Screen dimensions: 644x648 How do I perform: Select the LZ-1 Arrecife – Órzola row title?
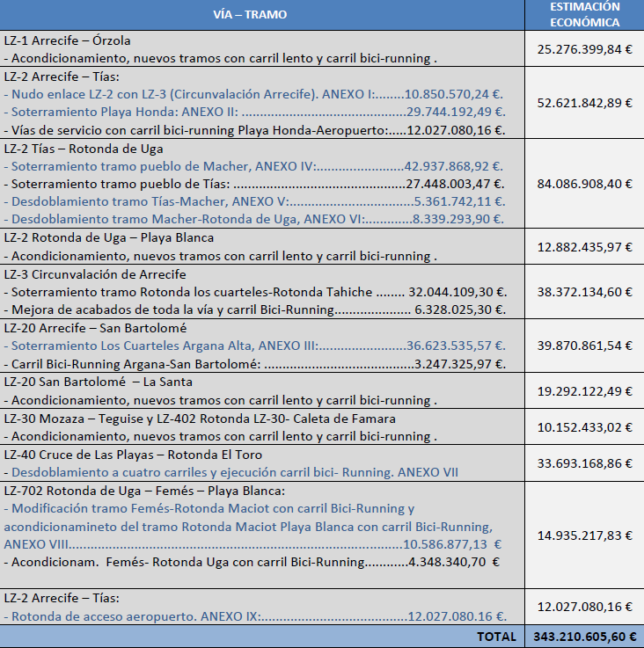pyautogui.click(x=68, y=40)
